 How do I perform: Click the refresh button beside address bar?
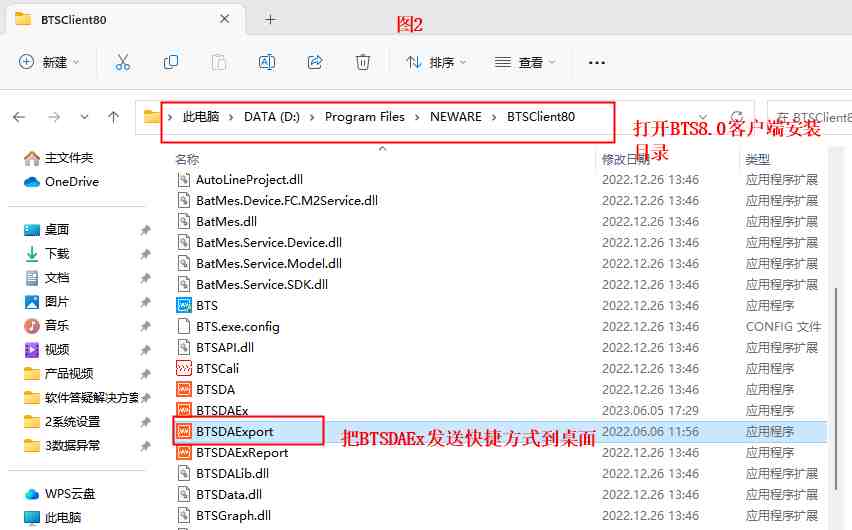[x=737, y=117]
